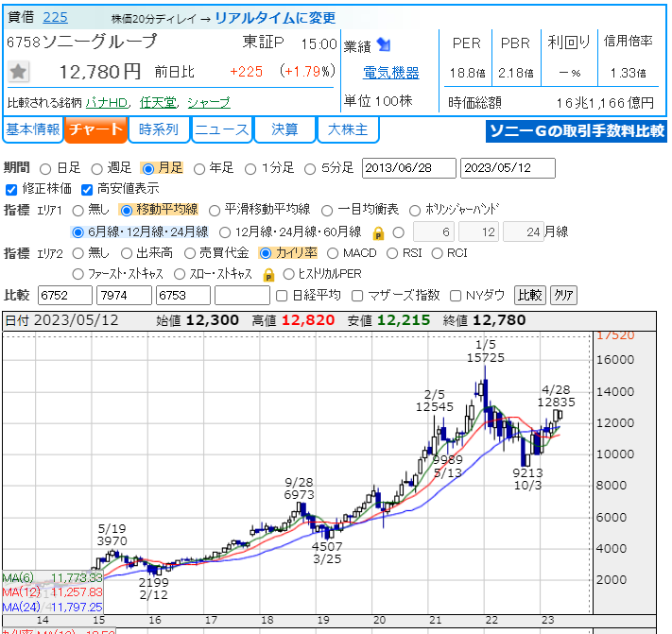Click the lock icon before ヒストリカルPER
Viewport: 672px width, 634px height.
268,275
